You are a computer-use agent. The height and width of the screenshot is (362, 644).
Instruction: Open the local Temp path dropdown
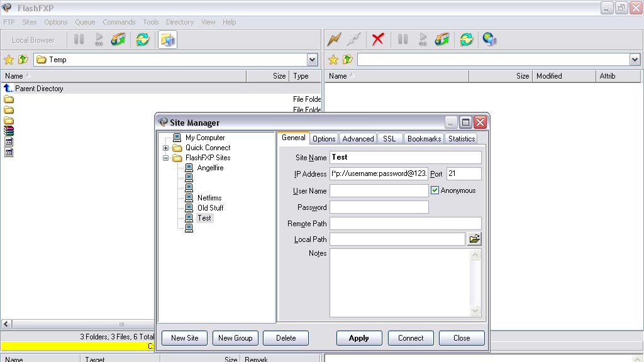click(x=313, y=60)
